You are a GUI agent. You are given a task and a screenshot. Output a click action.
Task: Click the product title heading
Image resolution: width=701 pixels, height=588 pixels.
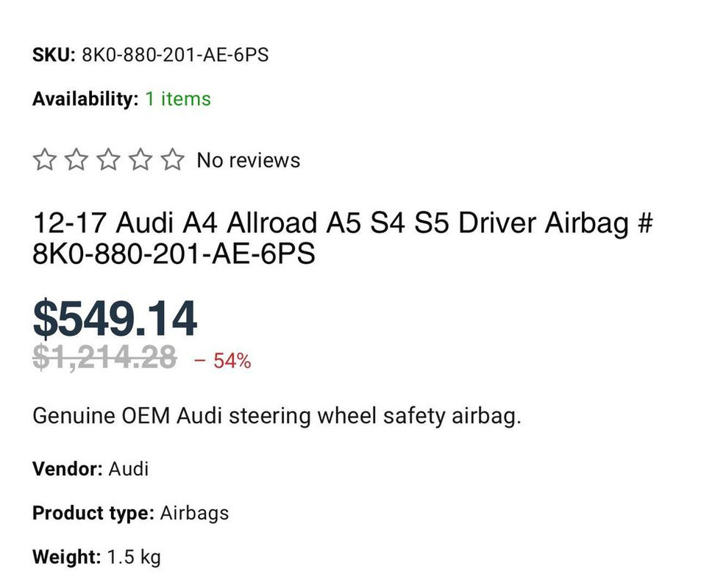343,238
